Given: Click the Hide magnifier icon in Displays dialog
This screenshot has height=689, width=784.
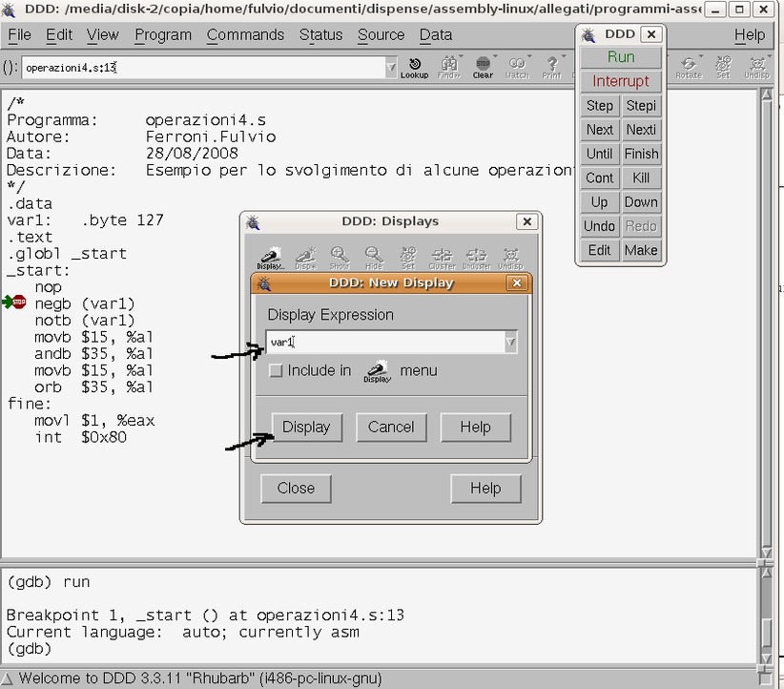Looking at the screenshot, I should tap(374, 259).
